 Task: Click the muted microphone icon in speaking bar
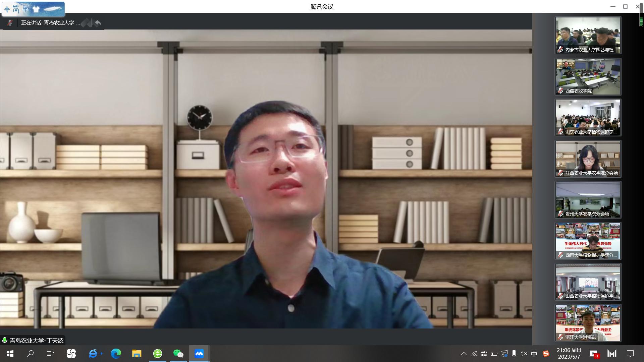click(x=10, y=23)
